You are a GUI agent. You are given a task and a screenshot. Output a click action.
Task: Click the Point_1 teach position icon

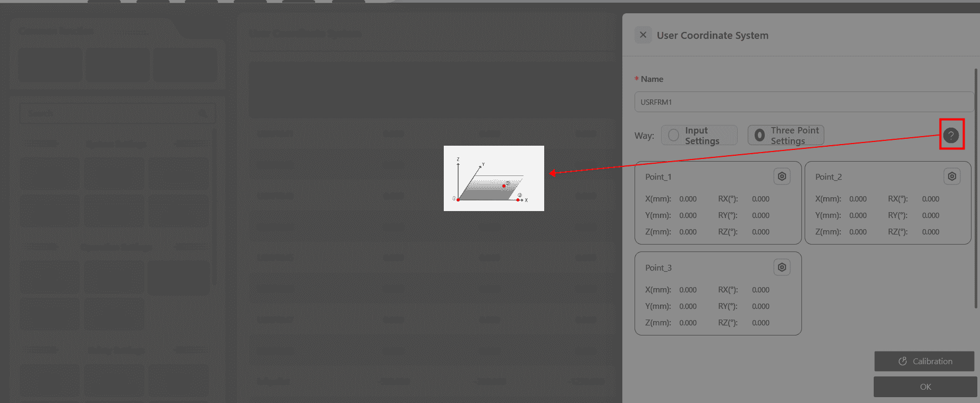pyautogui.click(x=782, y=177)
